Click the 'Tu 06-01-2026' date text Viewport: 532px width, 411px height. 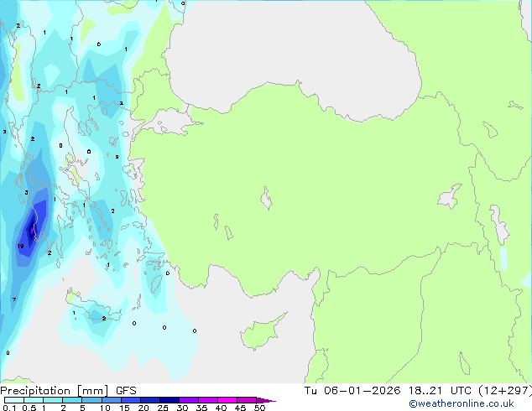click(352, 391)
